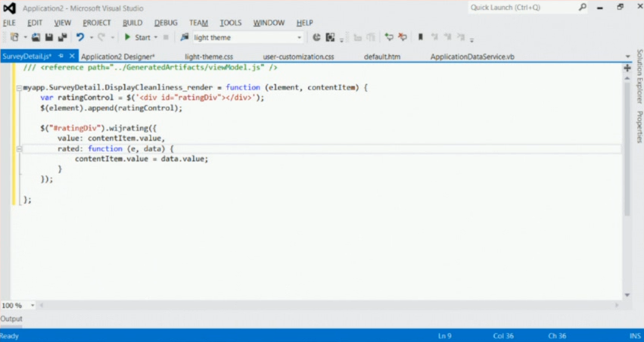Open the VIEW menu
Image resolution: width=644 pixels, height=342 pixels.
62,23
